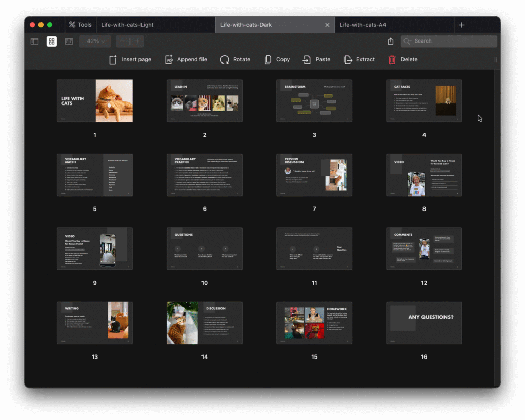This screenshot has height=420, width=525.
Task: Open the Tools menu
Action: click(x=80, y=25)
